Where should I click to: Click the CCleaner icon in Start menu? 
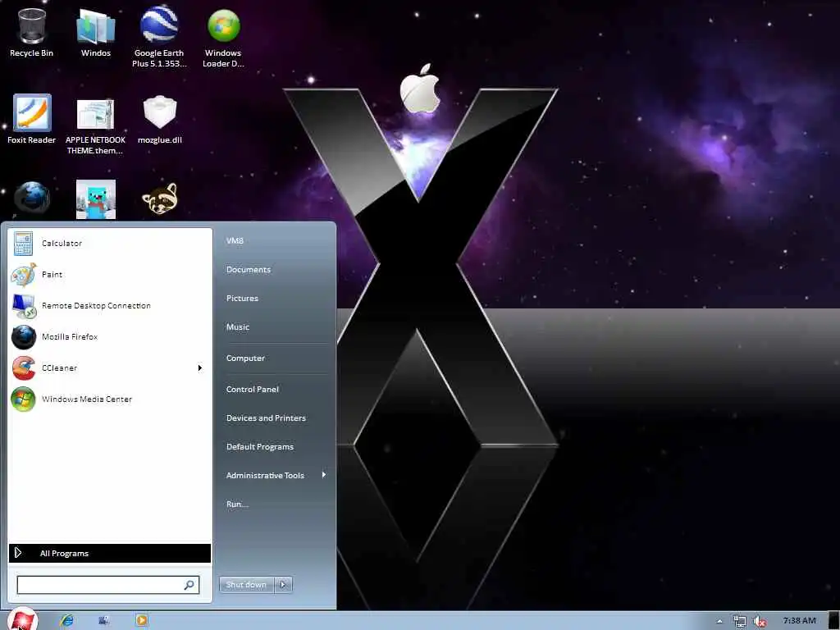coord(24,368)
